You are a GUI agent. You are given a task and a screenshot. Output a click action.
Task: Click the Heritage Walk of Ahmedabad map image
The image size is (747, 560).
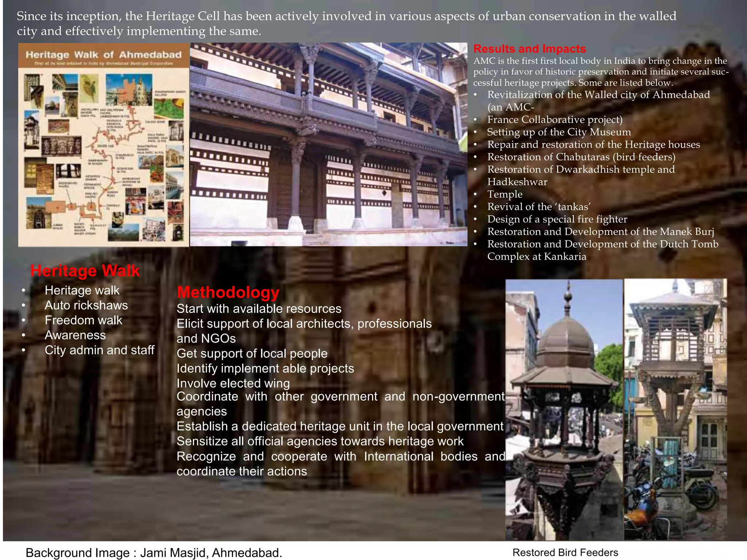click(104, 145)
